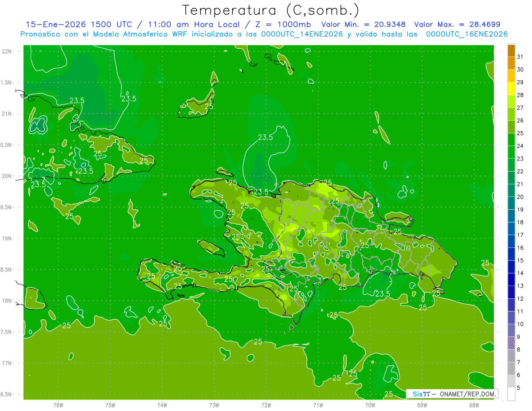
Task: Click the "19N" latitude label
Action: click(7, 239)
